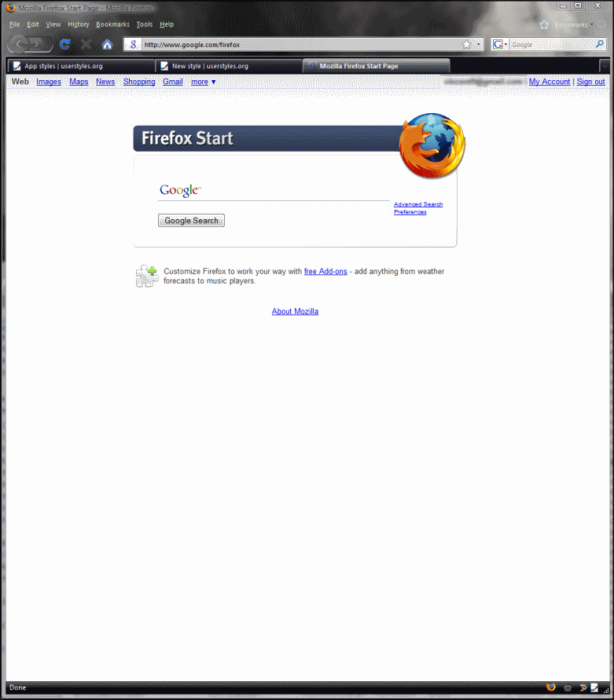Open the list-all-tabs dropdown
Screen dimensions: 614x700
(604, 66)
